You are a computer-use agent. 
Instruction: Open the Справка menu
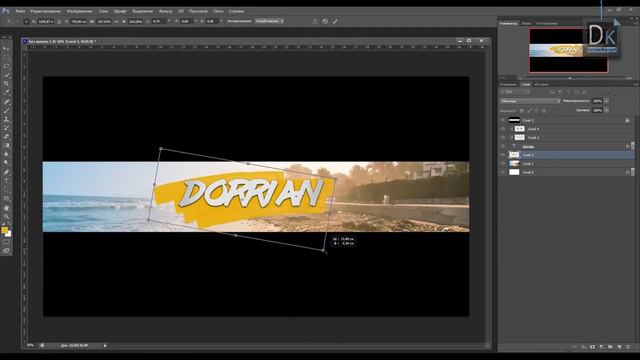(236, 11)
